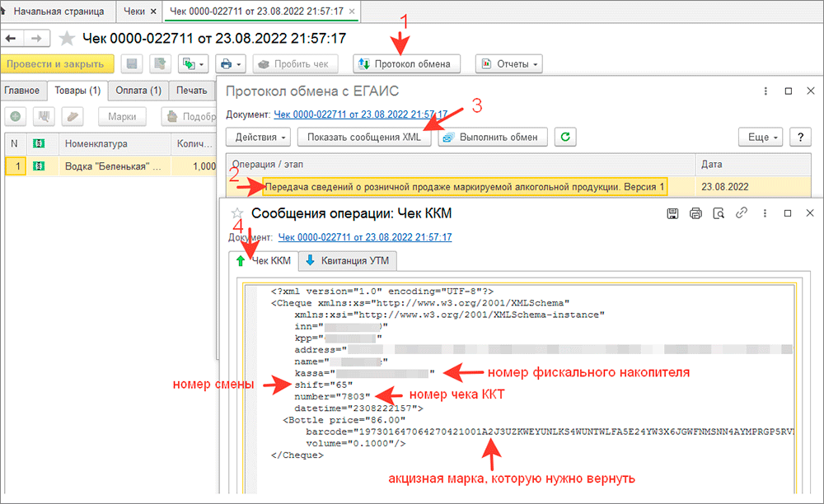
Task: Click the shift="65" line in the XML
Action: tap(323, 385)
